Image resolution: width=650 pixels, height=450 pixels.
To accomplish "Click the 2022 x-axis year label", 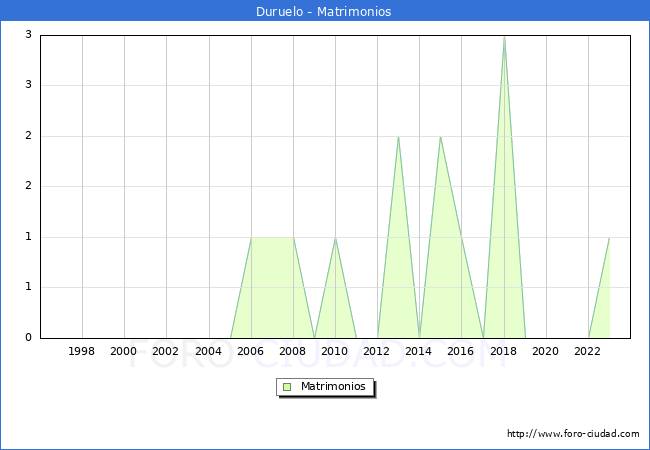I will coord(588,351).
